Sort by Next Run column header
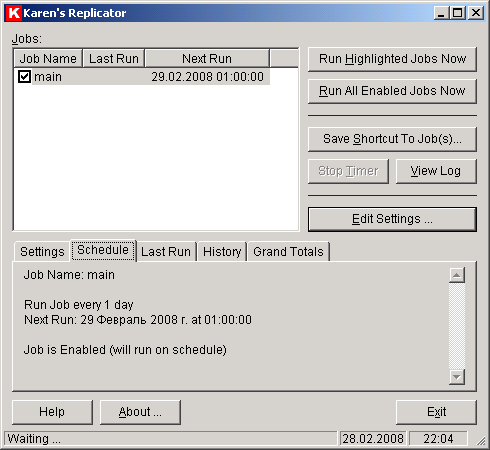The width and height of the screenshot is (490, 450). click(x=207, y=59)
